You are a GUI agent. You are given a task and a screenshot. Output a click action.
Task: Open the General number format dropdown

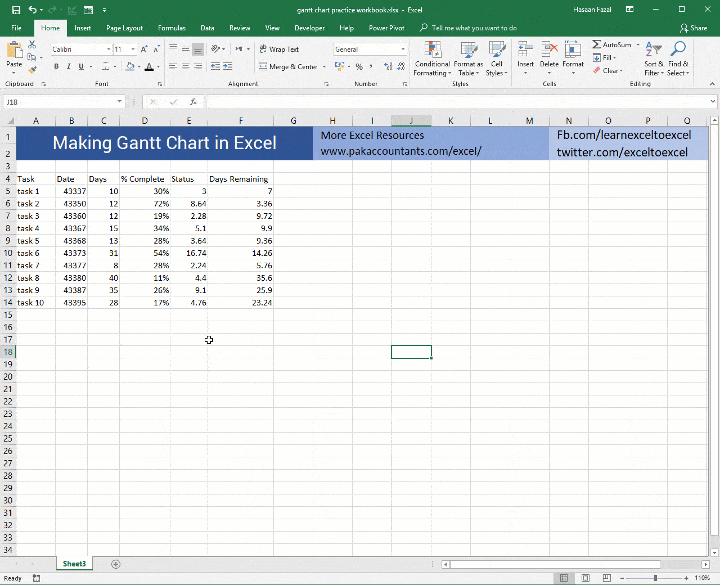tap(403, 49)
